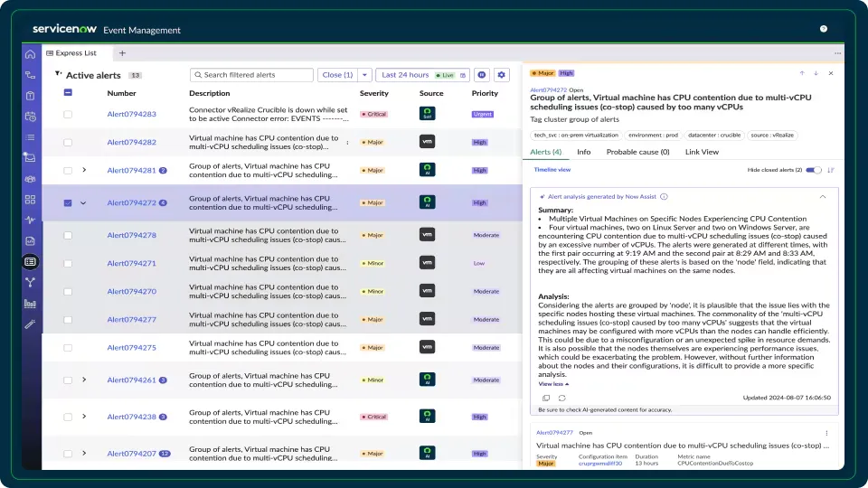Regenerate the Now Assist analysis
The image size is (868, 488).
[x=561, y=398]
